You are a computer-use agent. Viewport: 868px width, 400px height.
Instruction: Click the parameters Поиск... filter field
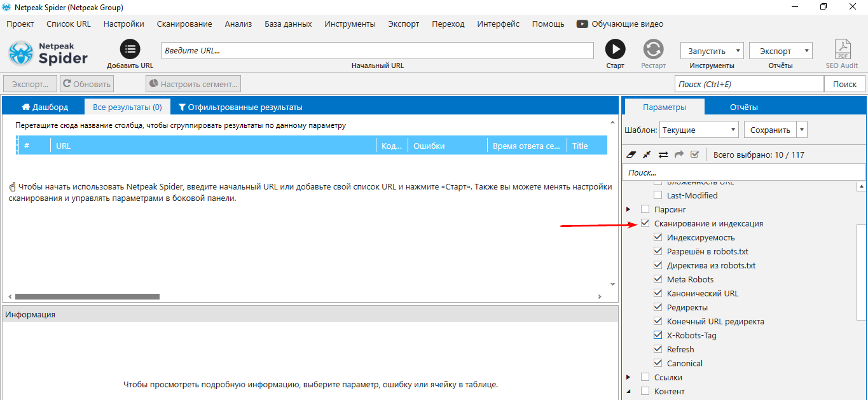(x=744, y=172)
